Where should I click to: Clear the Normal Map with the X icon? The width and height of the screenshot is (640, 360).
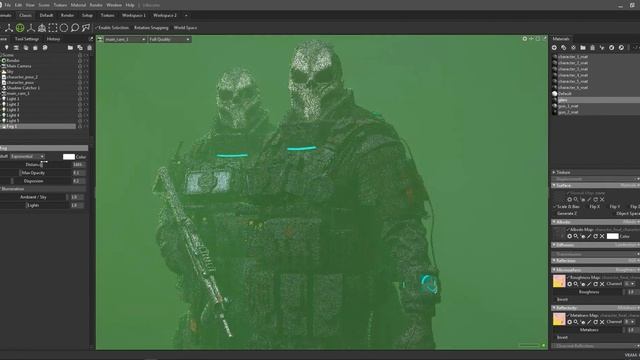602,200
